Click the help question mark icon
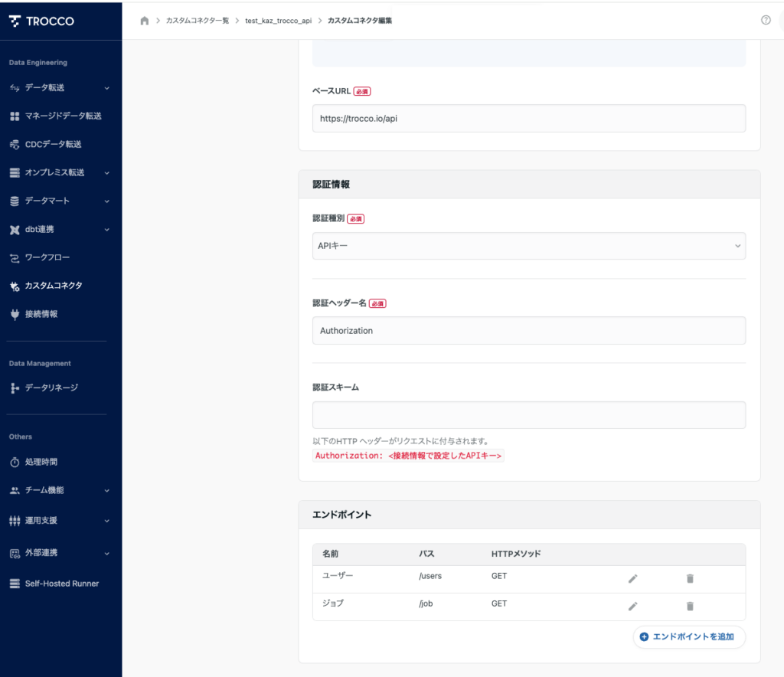Viewport: 784px width, 677px height. [766, 21]
